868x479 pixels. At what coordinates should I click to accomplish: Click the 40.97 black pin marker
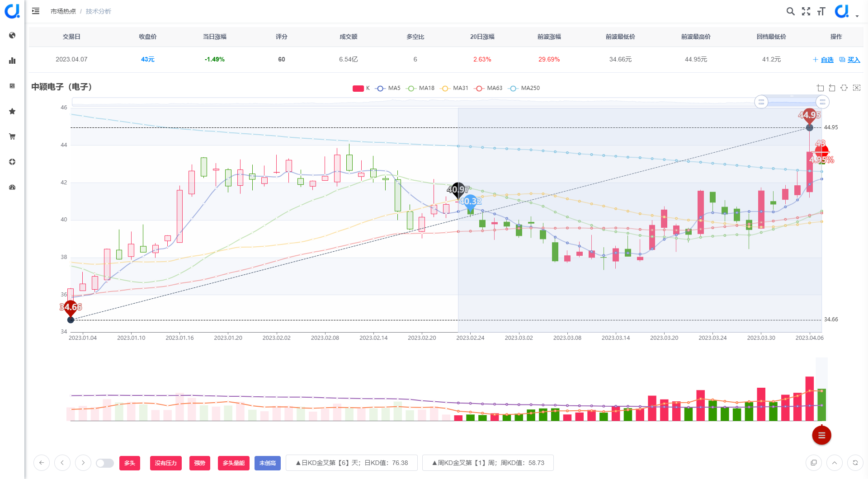[x=458, y=190]
